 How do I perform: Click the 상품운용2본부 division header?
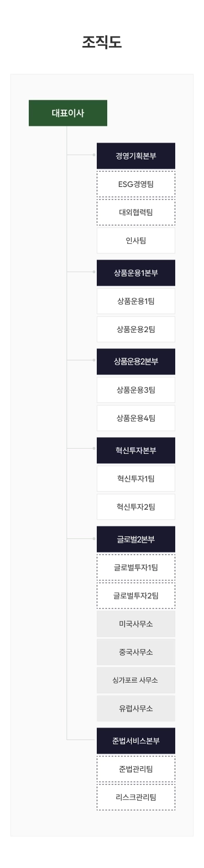point(136,361)
